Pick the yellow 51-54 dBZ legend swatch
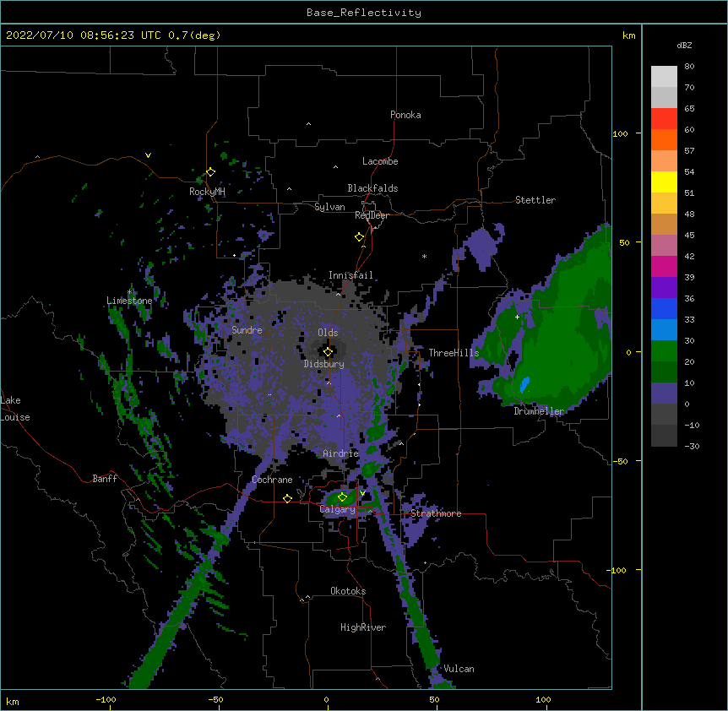 664,182
